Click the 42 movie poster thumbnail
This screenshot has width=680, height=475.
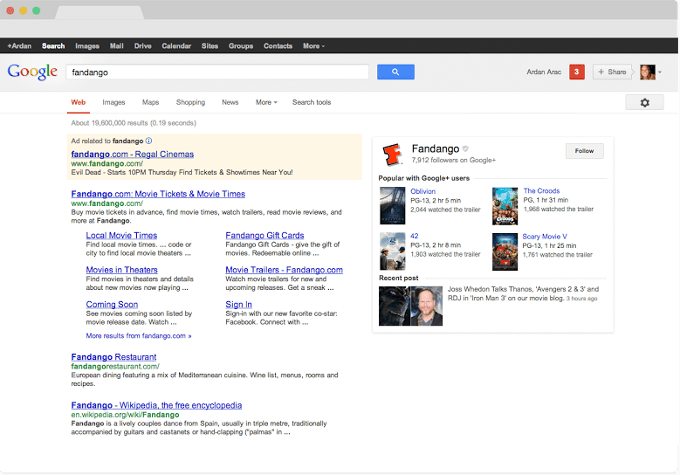click(392, 251)
